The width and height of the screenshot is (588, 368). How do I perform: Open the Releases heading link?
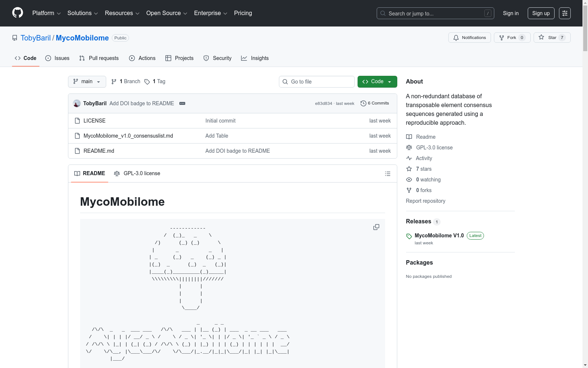coord(419,221)
